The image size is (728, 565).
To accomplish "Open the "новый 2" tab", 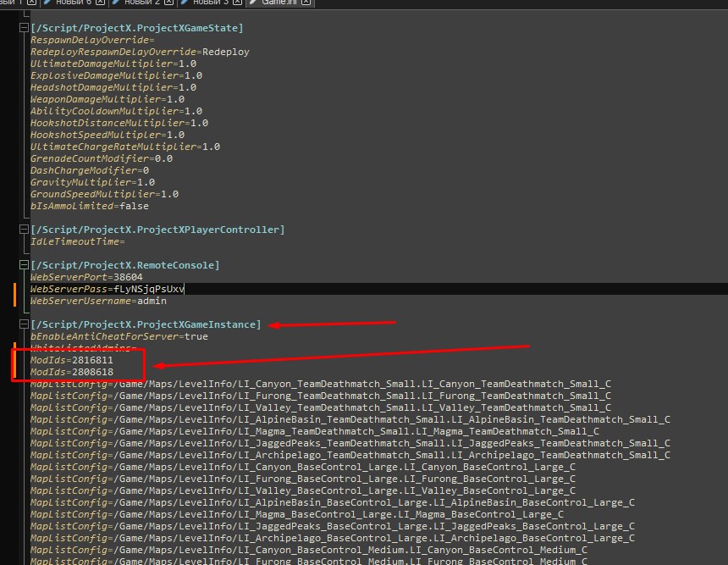I will [x=141, y=3].
